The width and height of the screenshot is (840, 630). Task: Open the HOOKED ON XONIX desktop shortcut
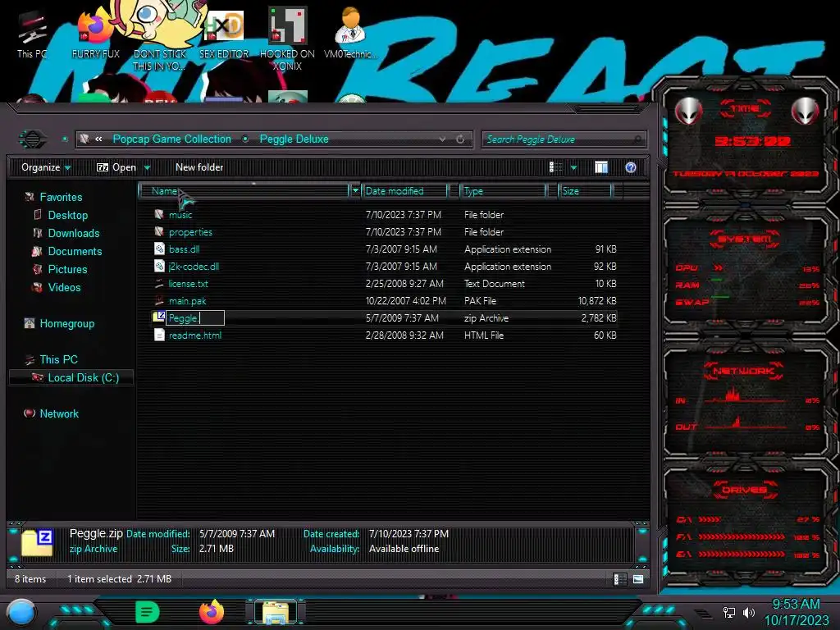[287, 39]
